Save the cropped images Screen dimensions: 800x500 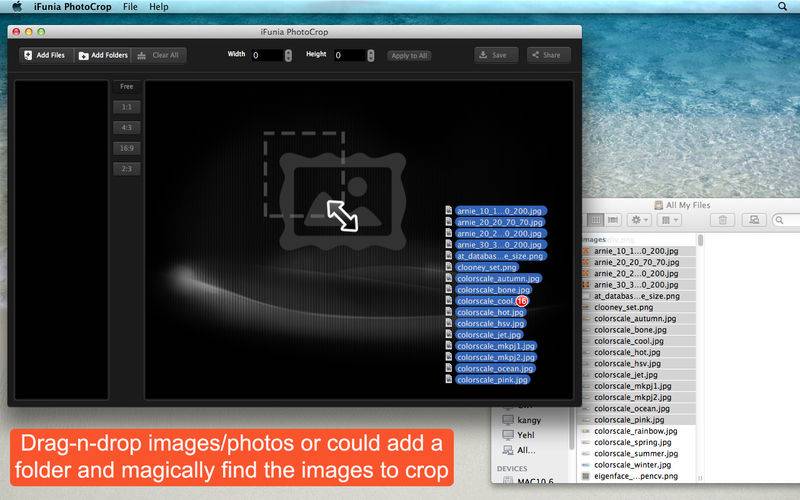click(x=496, y=55)
